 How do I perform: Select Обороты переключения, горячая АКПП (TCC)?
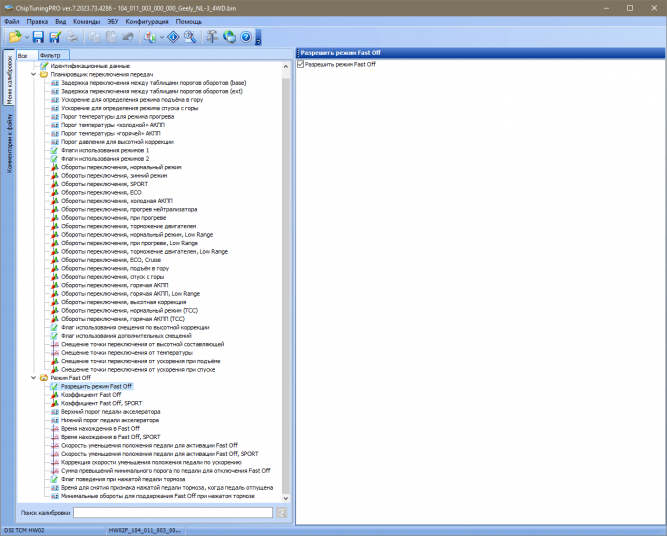tap(123, 319)
